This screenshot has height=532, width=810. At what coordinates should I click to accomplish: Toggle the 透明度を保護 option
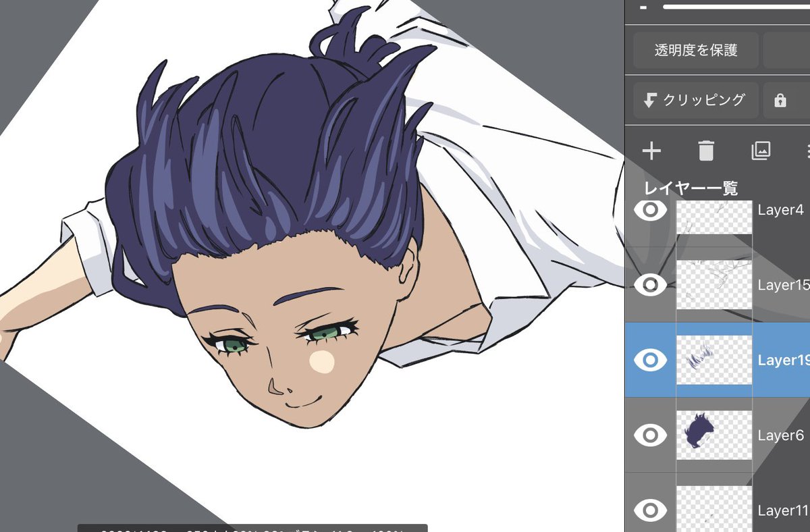tap(696, 50)
